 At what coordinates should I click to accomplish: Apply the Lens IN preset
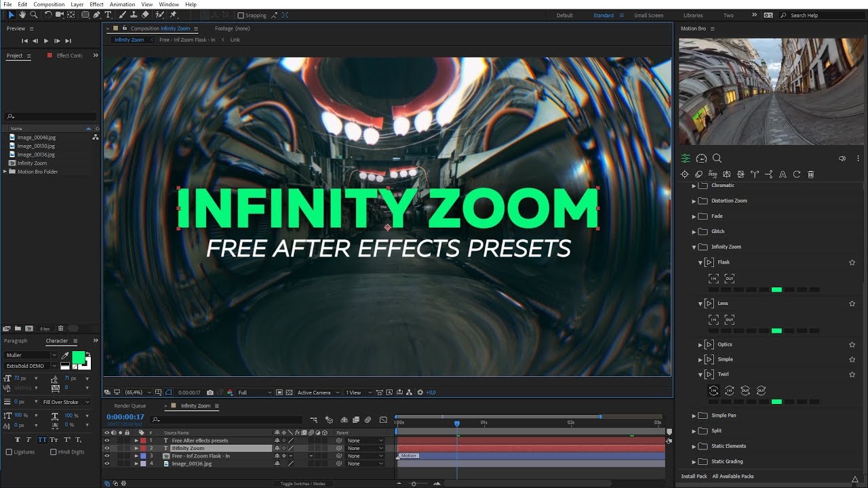point(713,319)
